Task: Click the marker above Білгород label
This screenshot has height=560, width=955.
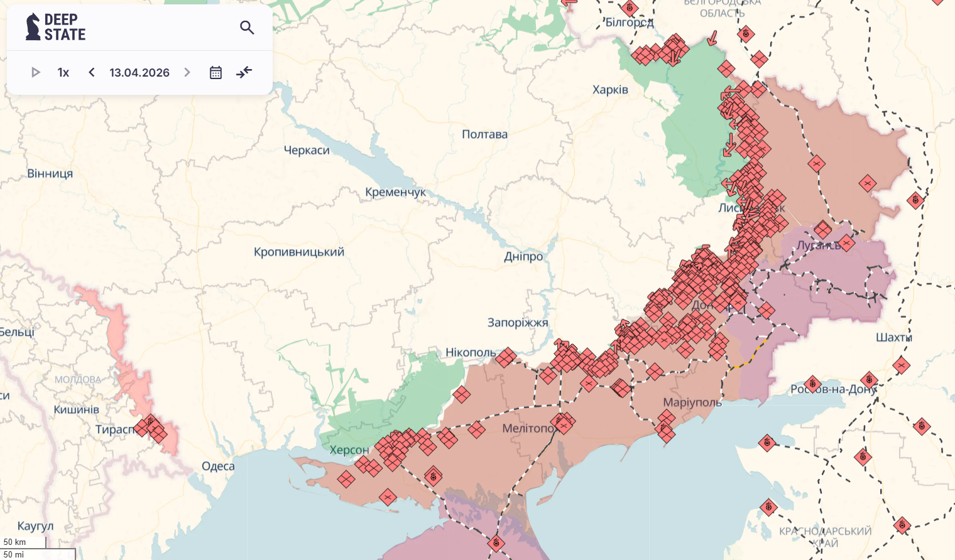Action: (x=629, y=8)
